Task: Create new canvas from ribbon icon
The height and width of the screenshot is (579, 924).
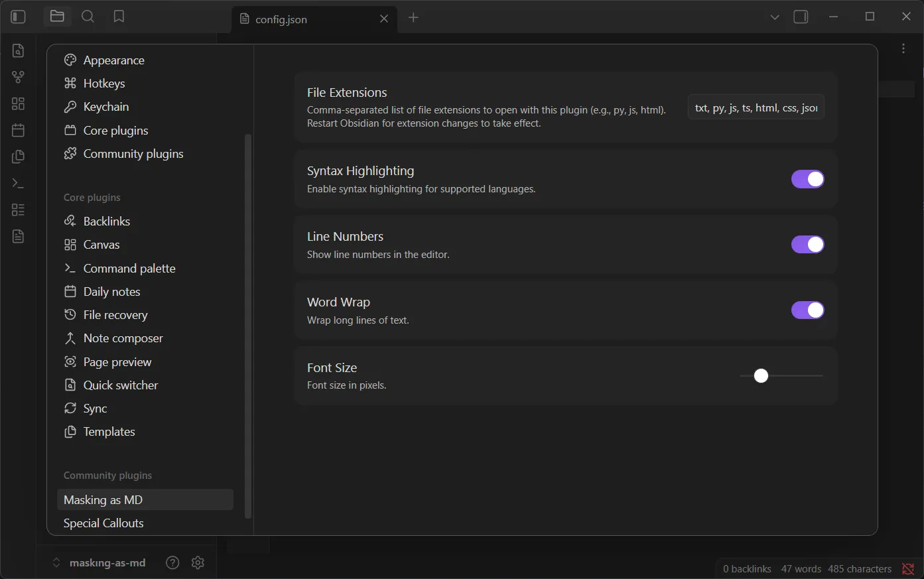Action: pyautogui.click(x=18, y=103)
